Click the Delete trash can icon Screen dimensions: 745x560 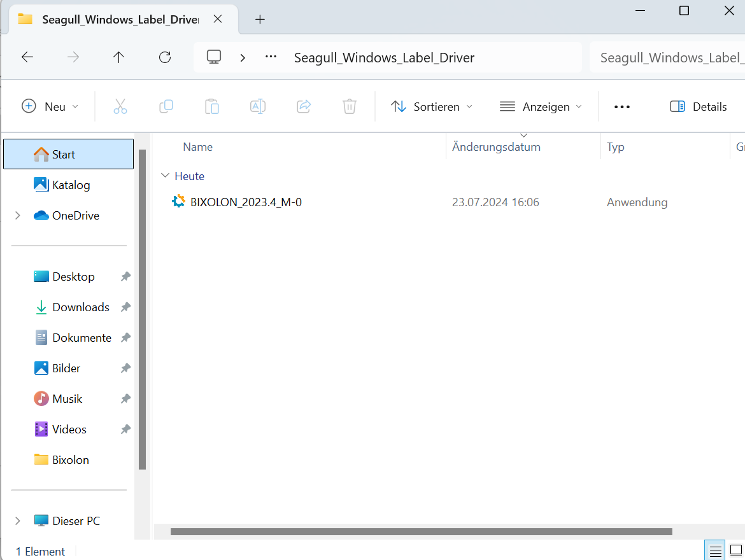(x=349, y=106)
